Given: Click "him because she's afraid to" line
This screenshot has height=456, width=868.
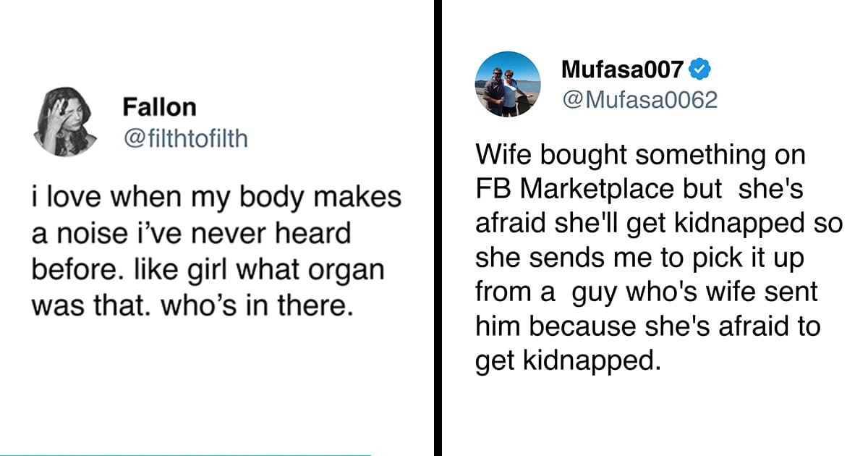Looking at the screenshot, I should (647, 326).
